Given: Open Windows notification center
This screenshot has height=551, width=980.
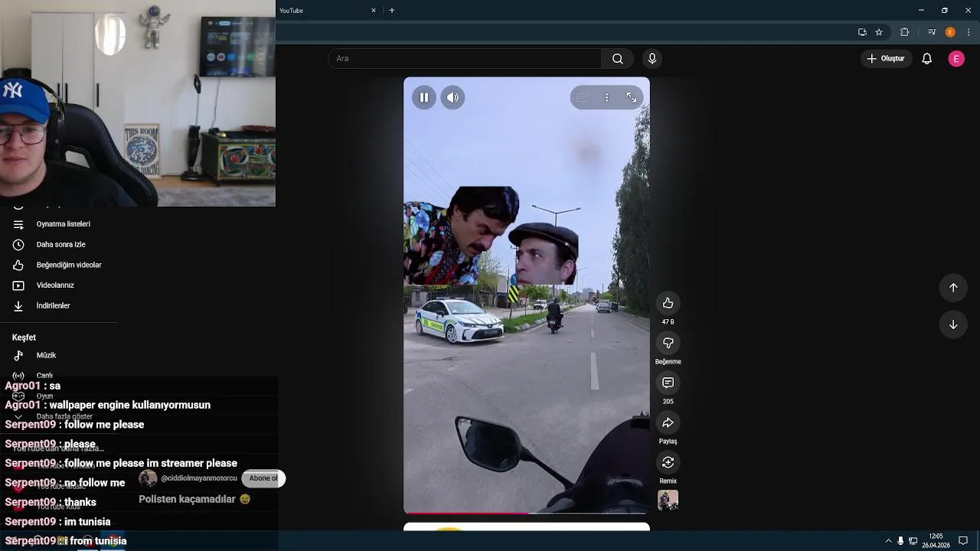Looking at the screenshot, I should (x=963, y=541).
